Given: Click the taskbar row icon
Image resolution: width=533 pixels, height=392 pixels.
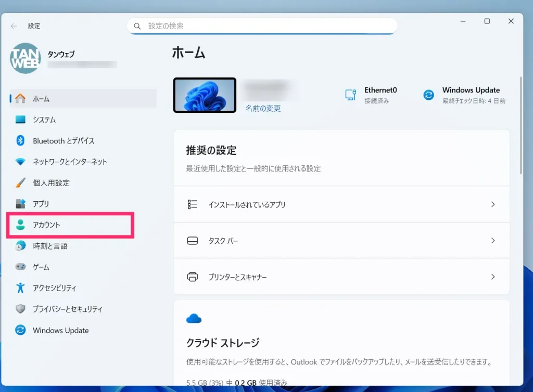Looking at the screenshot, I should click(193, 241).
